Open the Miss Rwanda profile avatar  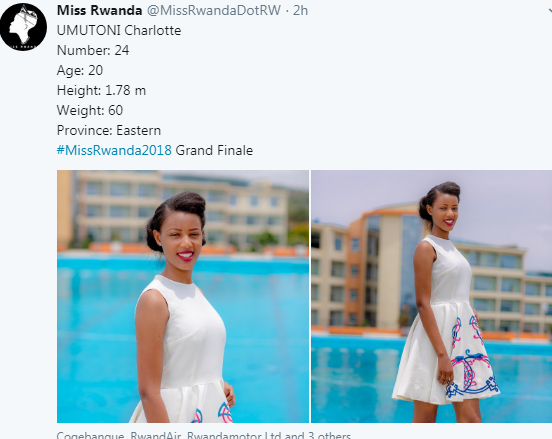tap(23, 27)
